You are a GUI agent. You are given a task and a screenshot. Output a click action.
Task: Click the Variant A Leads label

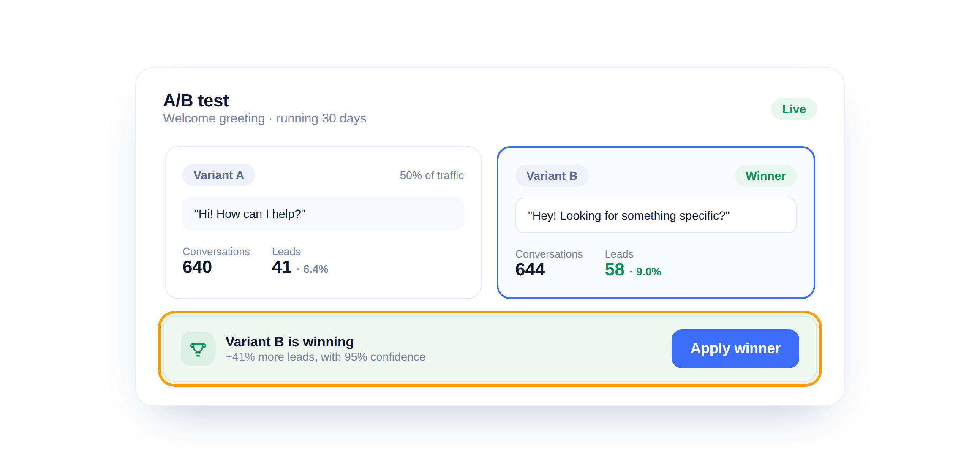coord(286,252)
